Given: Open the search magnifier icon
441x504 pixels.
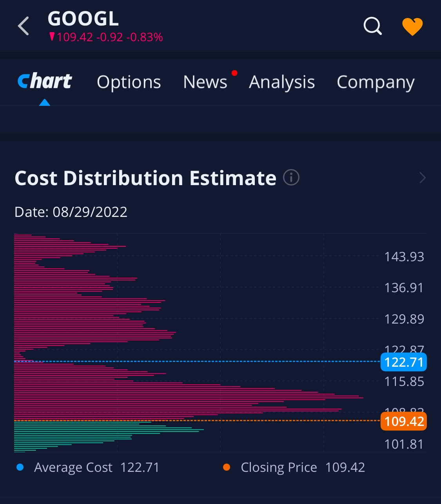Looking at the screenshot, I should [x=372, y=26].
